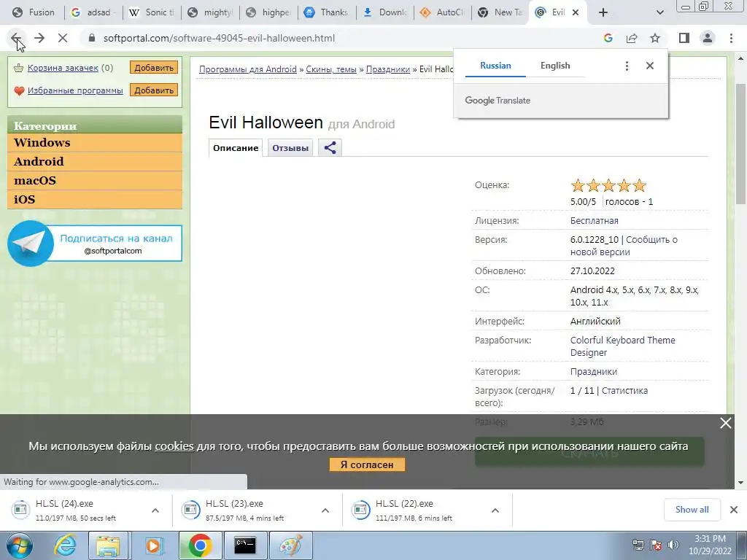Click Сообщить о новой версии link

tap(624, 246)
